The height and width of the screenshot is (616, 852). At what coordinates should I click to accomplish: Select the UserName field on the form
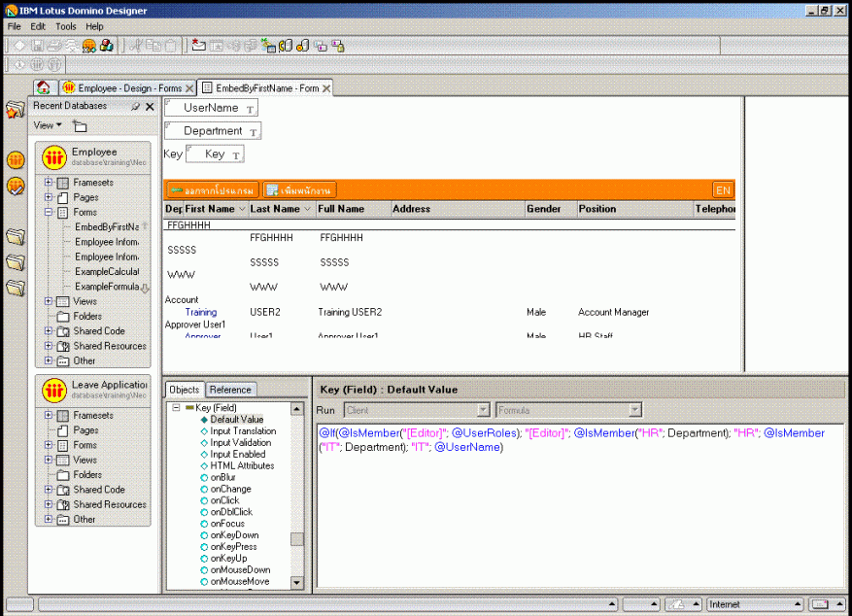(211, 108)
